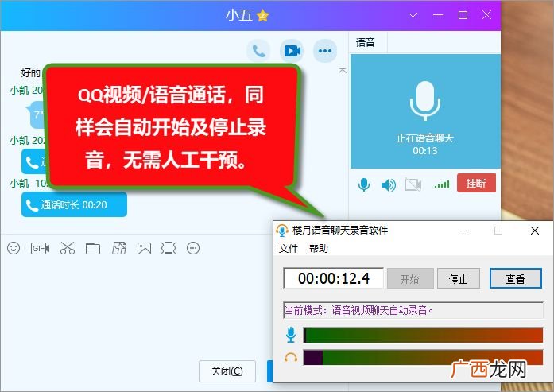
Task: Click the large microphone in voice chat panel
Action: 425,101
